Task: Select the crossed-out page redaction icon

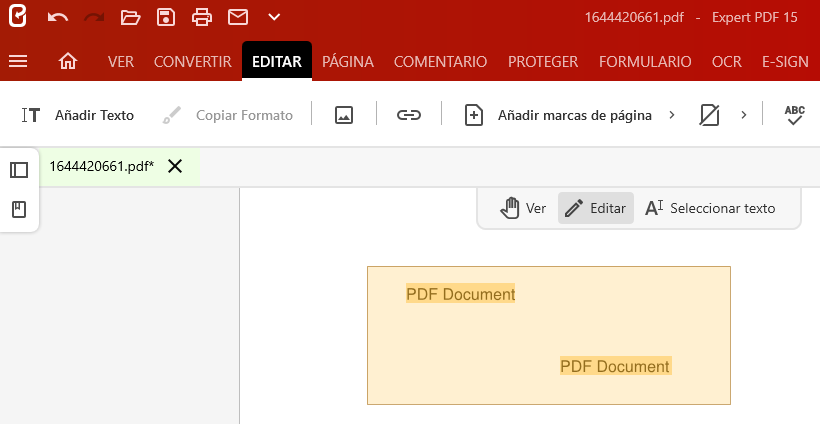Action: pyautogui.click(x=709, y=115)
